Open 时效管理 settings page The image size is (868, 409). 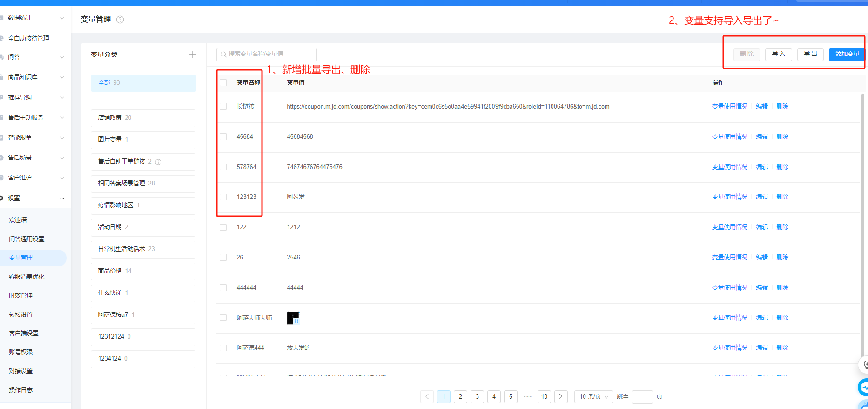(20, 295)
